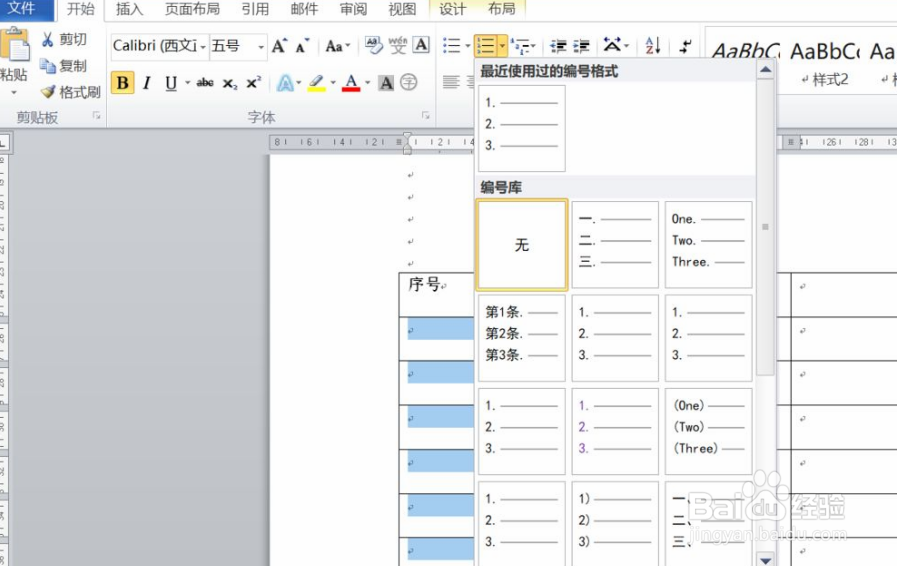This screenshot has width=897, height=566.
Task: Click the tab selector at ruler corner
Action: click(x=3, y=143)
